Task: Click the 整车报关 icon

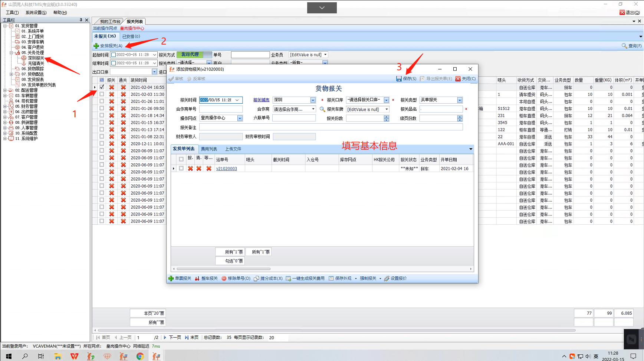Action: point(197,279)
